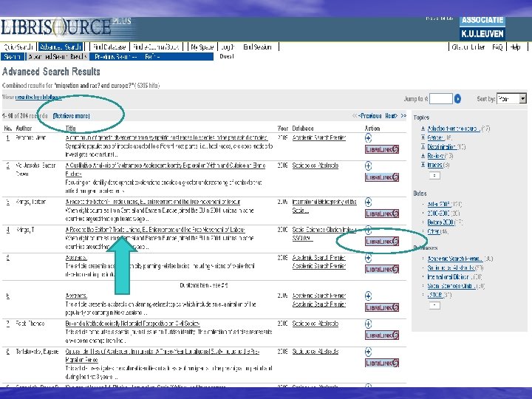Open the Find Database tab
This screenshot has height=399, width=532.
(x=109, y=47)
